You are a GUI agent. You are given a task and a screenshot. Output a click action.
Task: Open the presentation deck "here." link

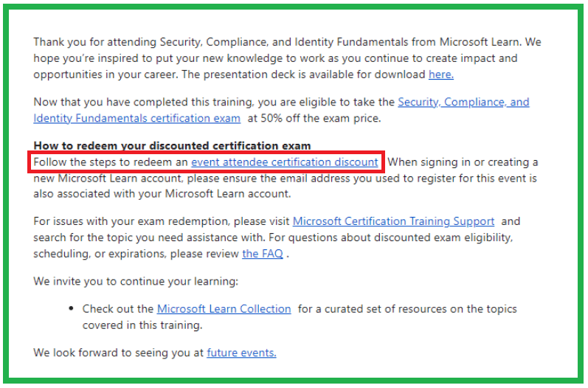coord(441,75)
